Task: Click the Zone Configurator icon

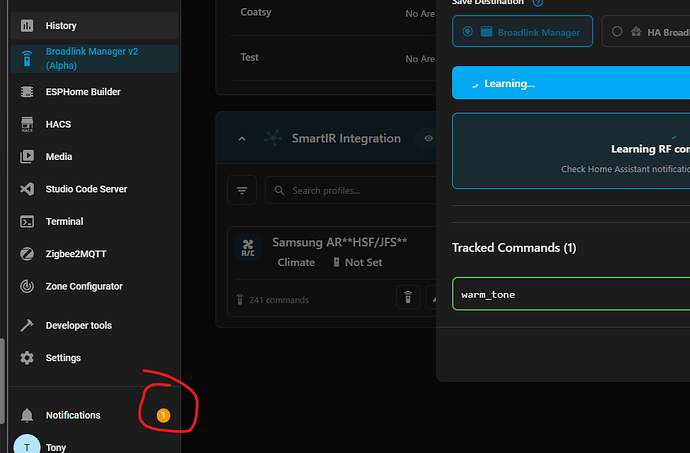Action: click(x=27, y=286)
